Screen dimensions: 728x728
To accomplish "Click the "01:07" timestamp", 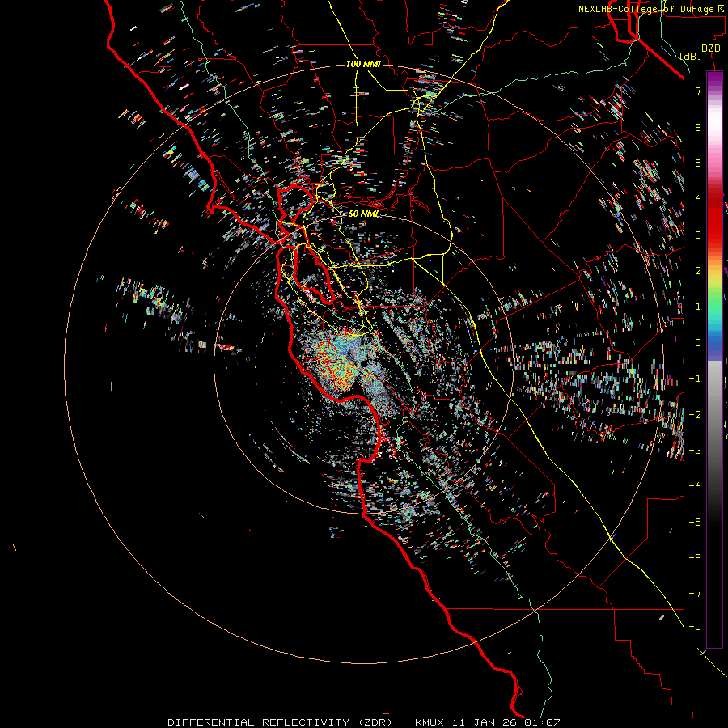I will click(542, 722).
